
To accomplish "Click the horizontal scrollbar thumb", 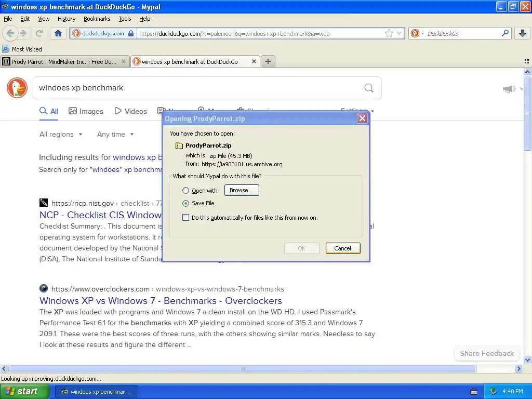I will tap(242, 368).
